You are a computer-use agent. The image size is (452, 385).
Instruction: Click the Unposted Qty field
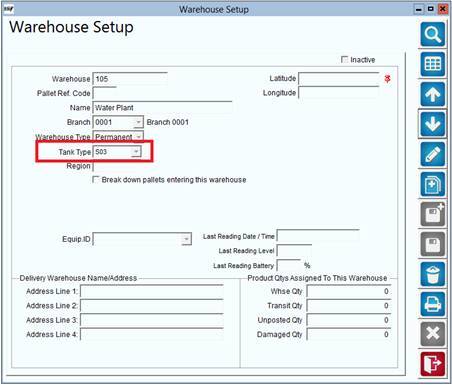(349, 320)
